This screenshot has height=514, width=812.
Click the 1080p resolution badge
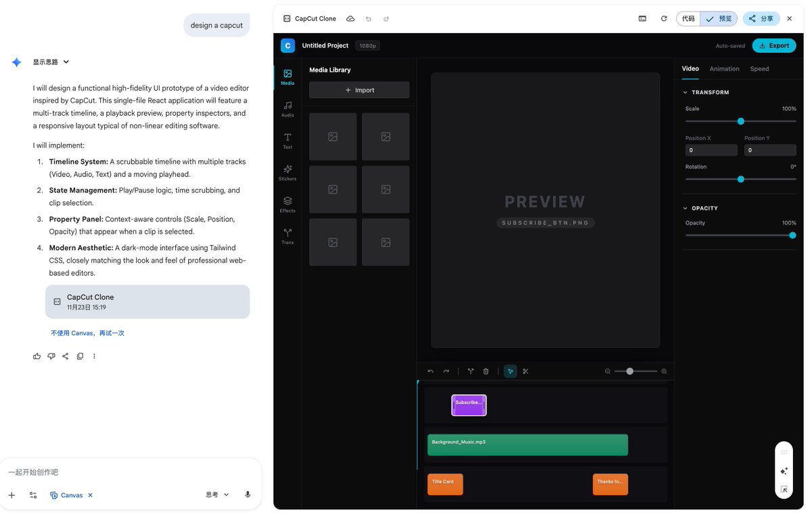click(x=367, y=45)
